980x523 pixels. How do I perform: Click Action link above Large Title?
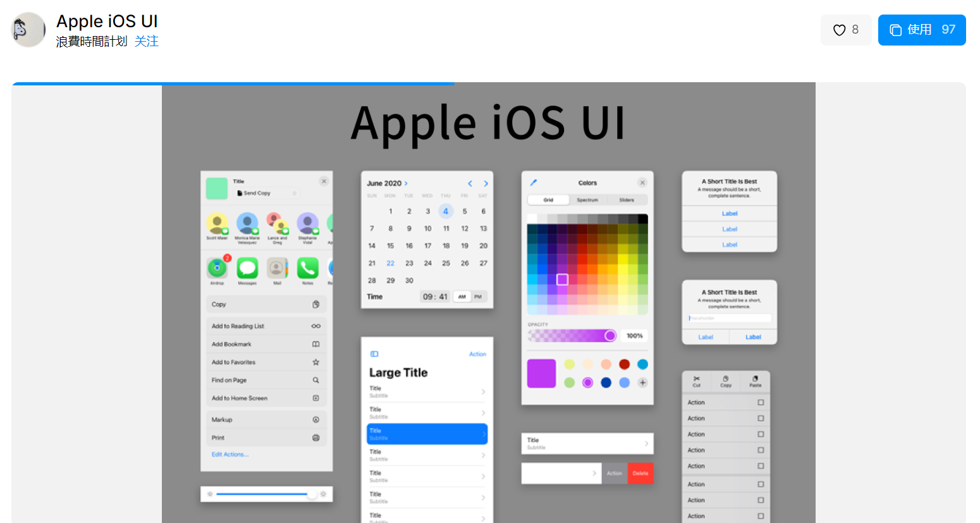[477, 354]
